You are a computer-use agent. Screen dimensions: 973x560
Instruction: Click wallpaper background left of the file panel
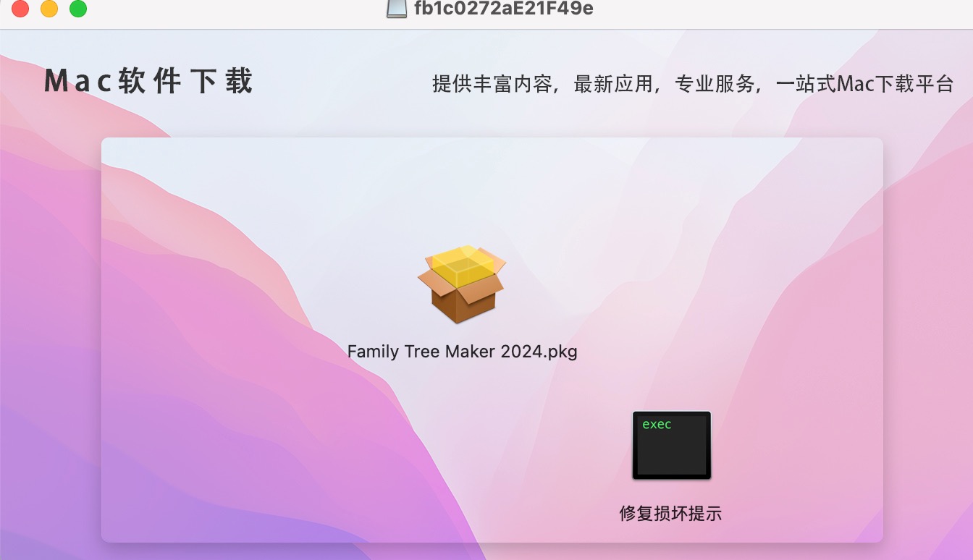(51, 326)
